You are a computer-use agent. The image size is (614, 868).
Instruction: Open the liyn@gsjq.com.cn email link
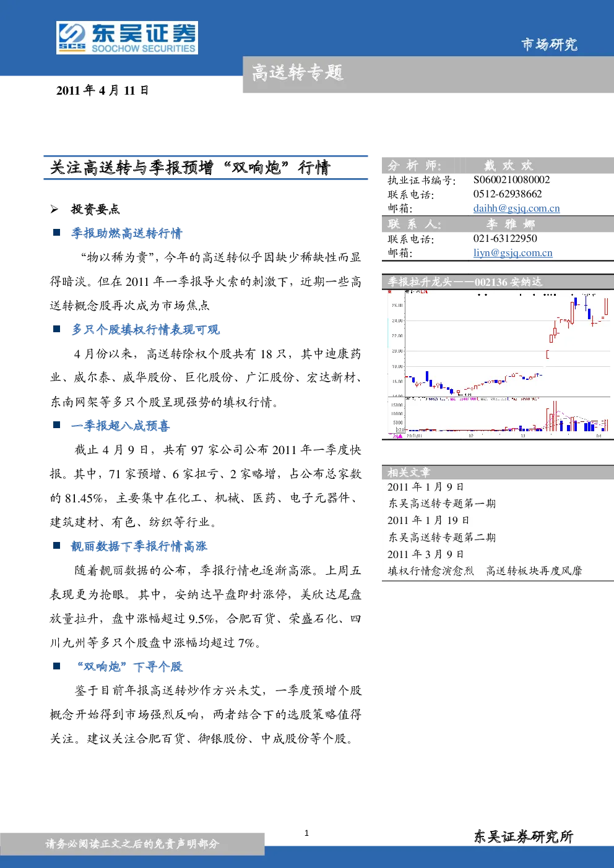(512, 253)
